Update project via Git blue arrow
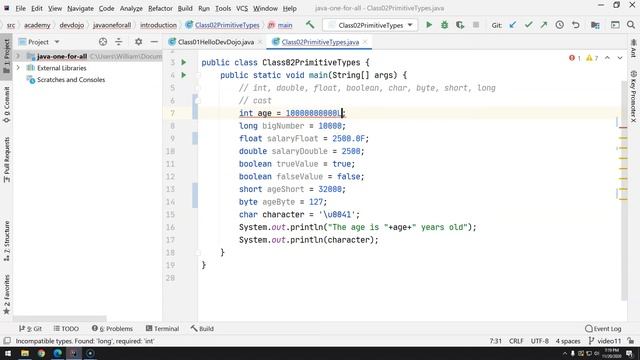 click(x=513, y=25)
